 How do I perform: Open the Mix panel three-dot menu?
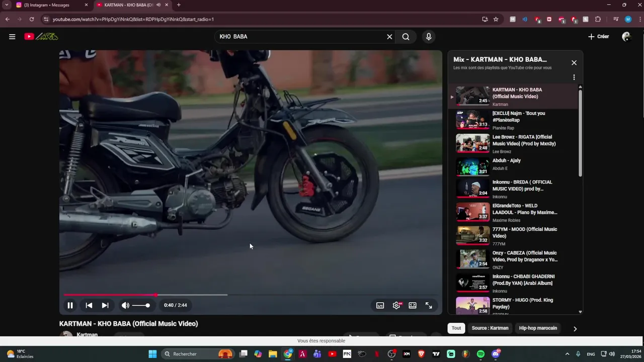pyautogui.click(x=574, y=77)
